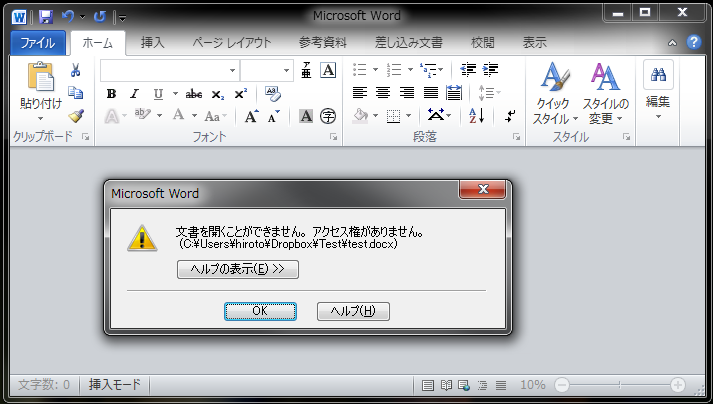Minimize the ribbon with the caret icon

pos(672,43)
